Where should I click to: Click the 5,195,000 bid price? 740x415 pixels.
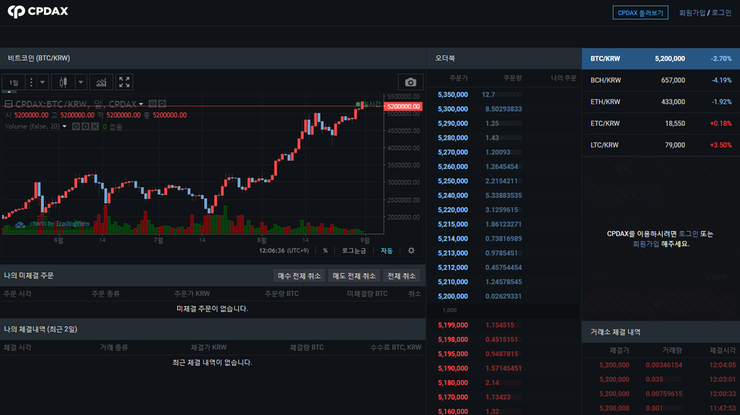click(x=453, y=354)
